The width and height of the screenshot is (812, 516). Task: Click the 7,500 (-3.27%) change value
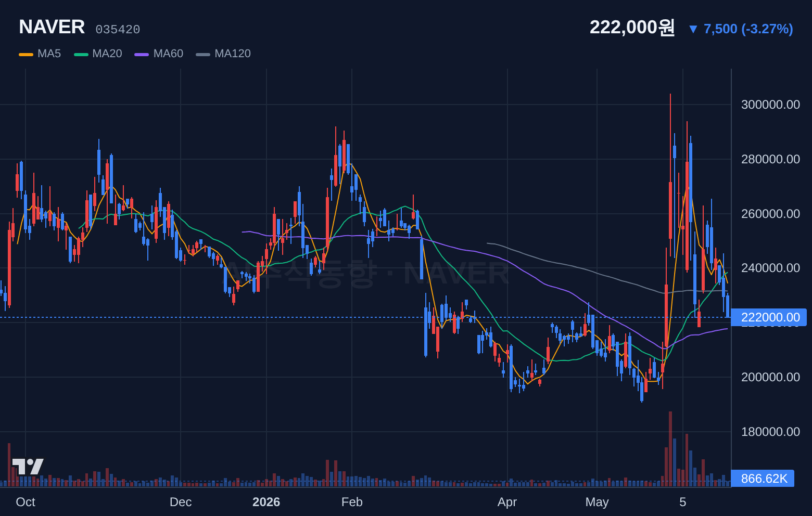point(748,29)
